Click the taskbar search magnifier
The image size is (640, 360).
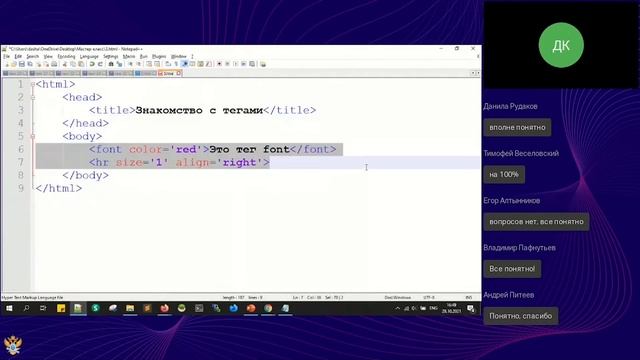pos(27,309)
